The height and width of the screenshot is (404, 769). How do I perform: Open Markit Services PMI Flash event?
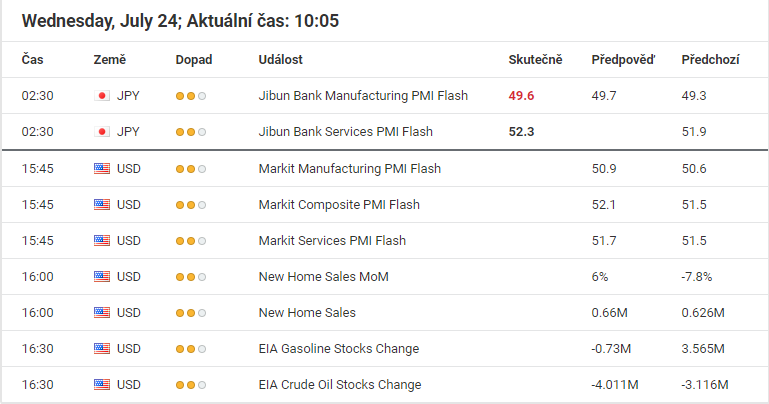click(x=332, y=241)
